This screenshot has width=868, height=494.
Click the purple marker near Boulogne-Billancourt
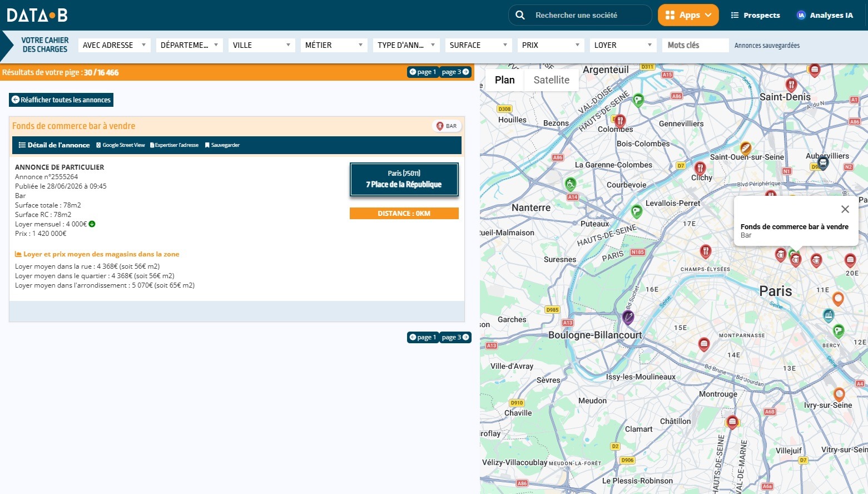click(x=628, y=318)
